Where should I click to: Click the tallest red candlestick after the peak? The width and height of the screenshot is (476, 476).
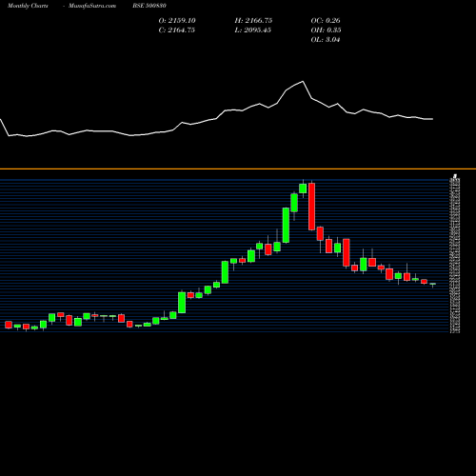pos(311,207)
